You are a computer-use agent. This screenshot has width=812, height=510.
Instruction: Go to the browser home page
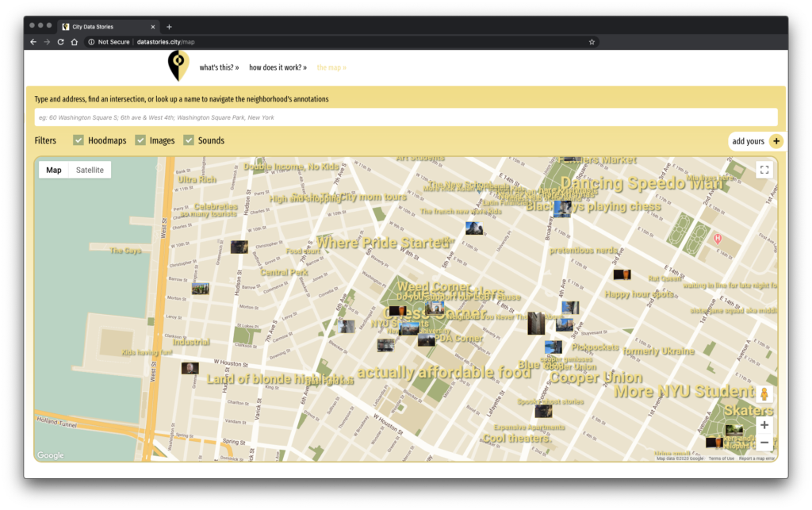(75, 42)
